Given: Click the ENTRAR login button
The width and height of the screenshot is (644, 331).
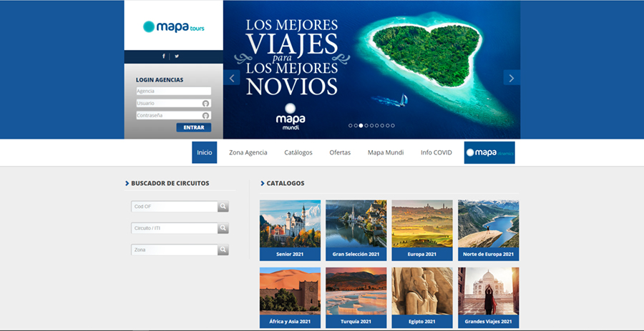Looking at the screenshot, I should (x=194, y=127).
